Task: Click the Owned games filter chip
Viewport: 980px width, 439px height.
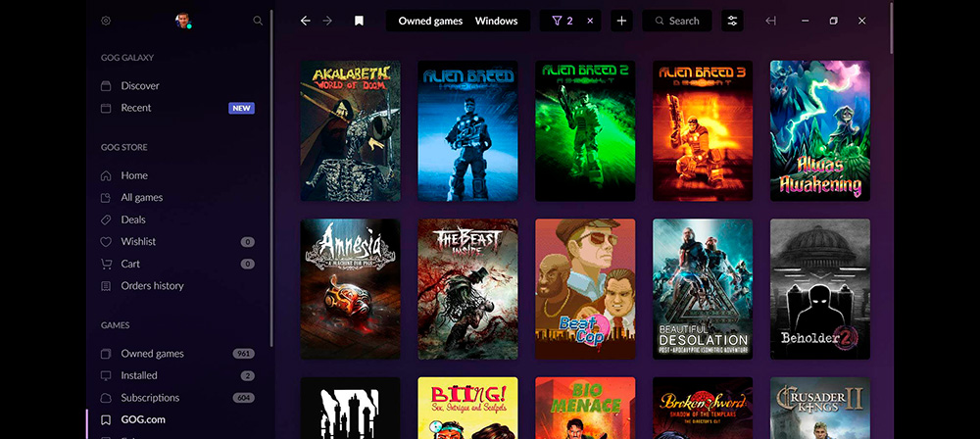Action: tap(430, 21)
